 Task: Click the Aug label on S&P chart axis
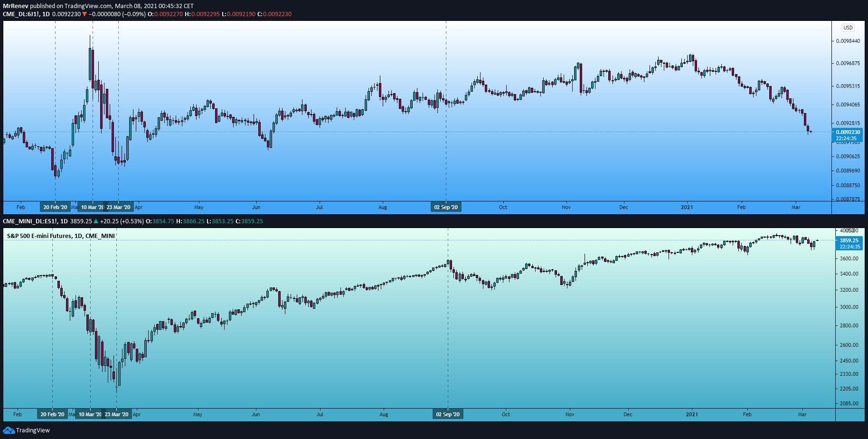point(384,414)
